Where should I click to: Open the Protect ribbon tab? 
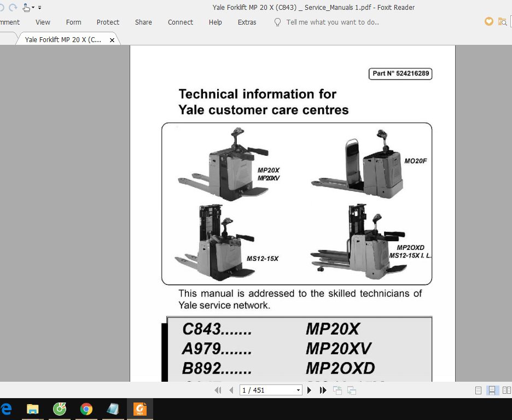pyautogui.click(x=108, y=22)
